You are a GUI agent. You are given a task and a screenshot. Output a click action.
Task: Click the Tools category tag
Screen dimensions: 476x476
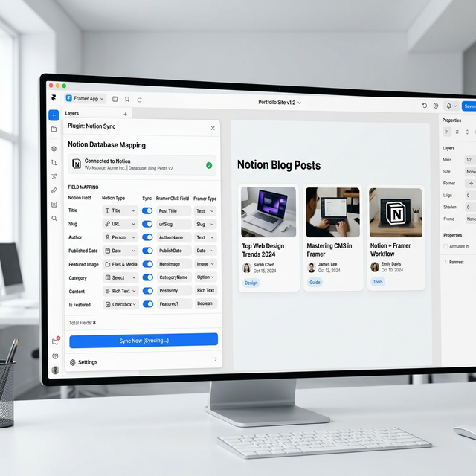pos(378,282)
